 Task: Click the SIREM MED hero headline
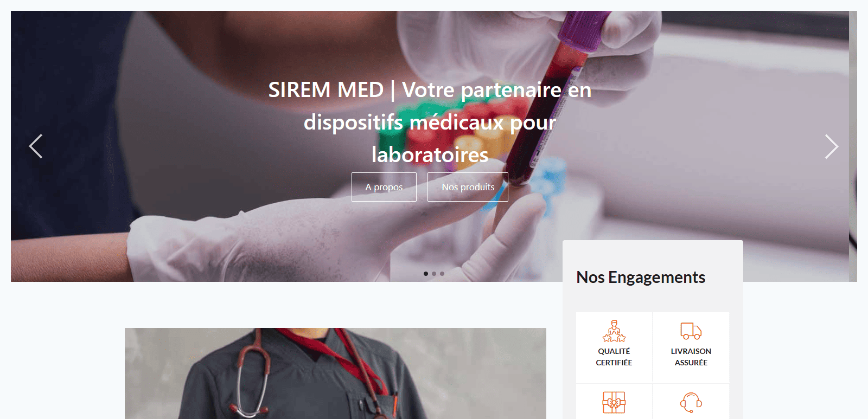pos(430,123)
